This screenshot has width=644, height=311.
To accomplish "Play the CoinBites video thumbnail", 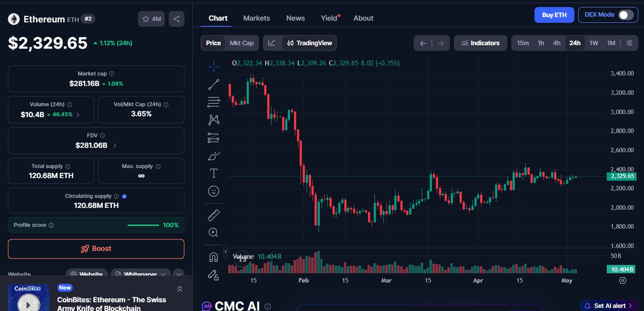I will click(28, 304).
